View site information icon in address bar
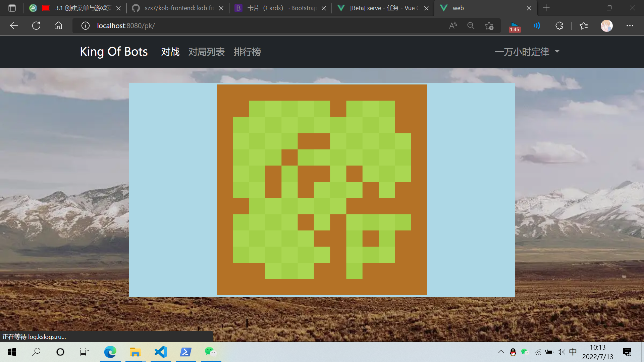Image resolution: width=644 pixels, height=362 pixels. click(86, 25)
